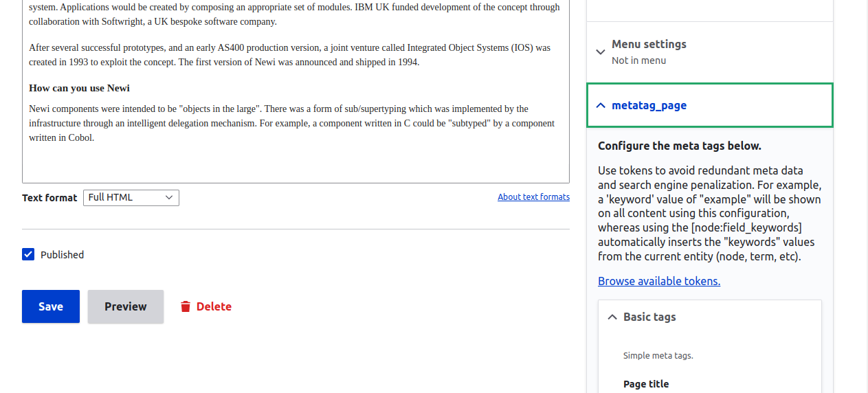Click the arrow in the Full HTML select
868x393 pixels.
(x=169, y=198)
